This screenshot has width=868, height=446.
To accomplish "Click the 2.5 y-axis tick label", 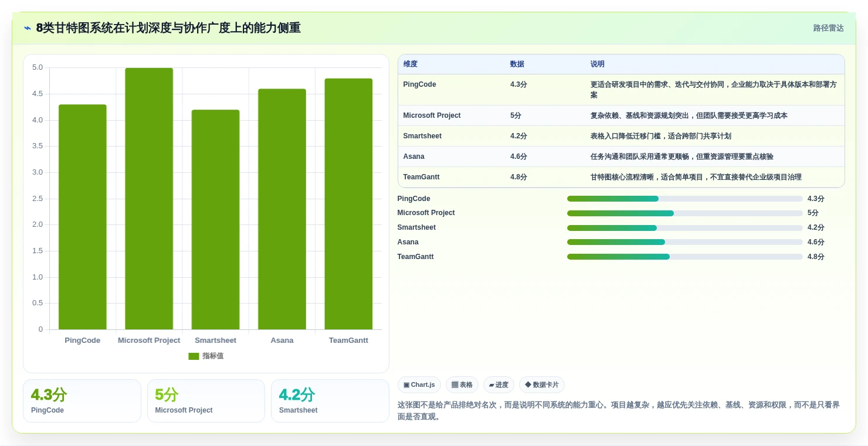I will [38, 199].
